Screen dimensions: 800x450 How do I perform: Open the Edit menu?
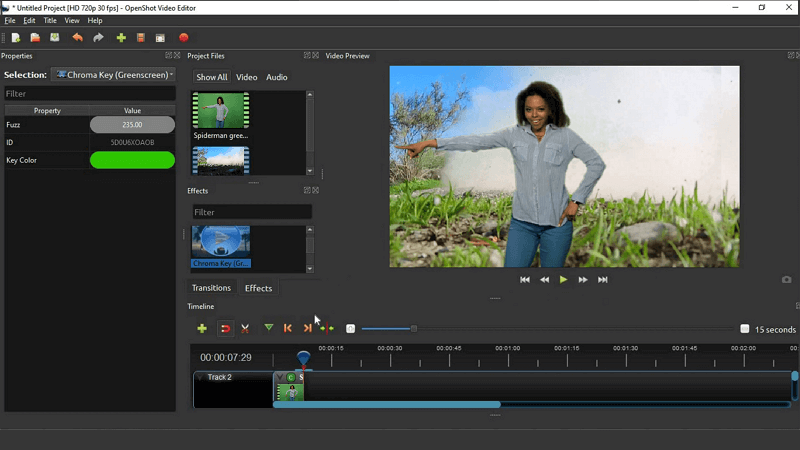[x=29, y=20]
